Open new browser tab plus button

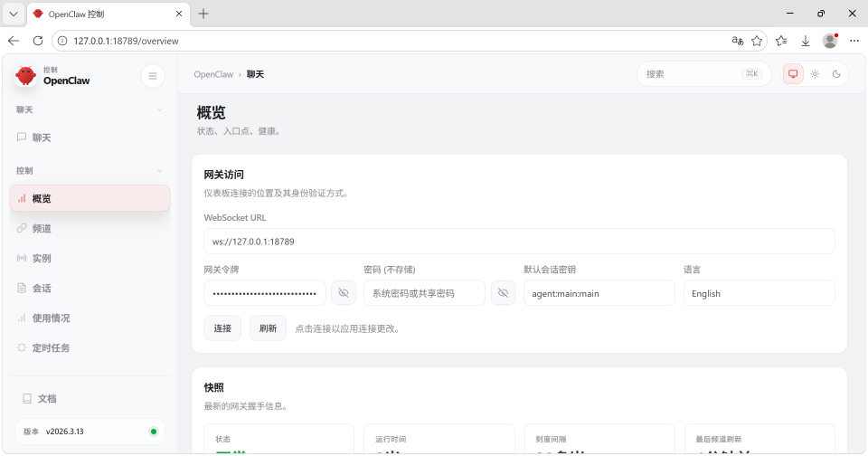203,14
